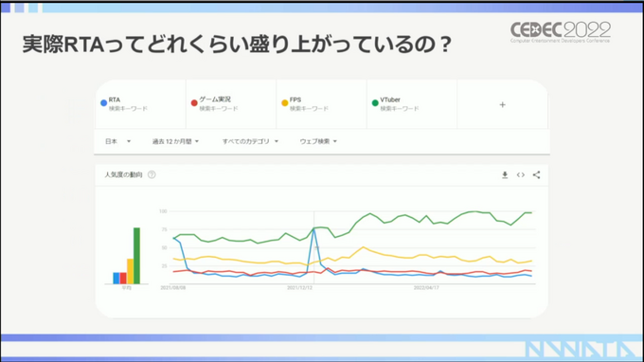Click the 平均 label under the bars
644x362 pixels.
click(127, 288)
